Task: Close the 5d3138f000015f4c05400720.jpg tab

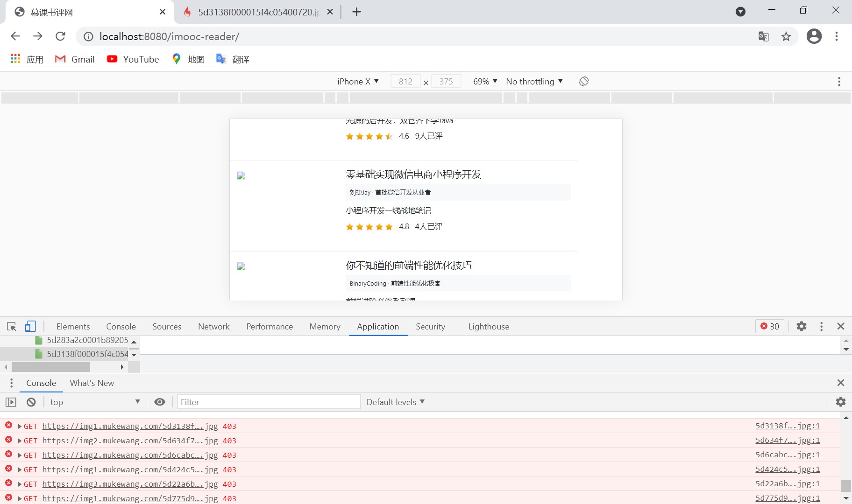Action: pyautogui.click(x=330, y=12)
